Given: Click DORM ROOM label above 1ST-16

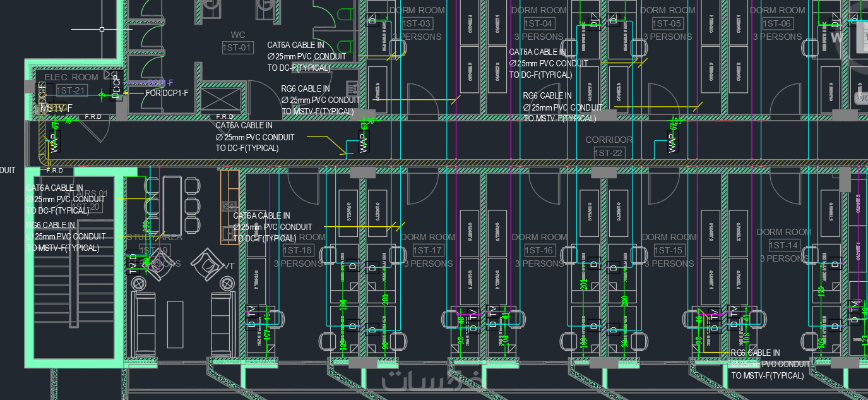Looking at the screenshot, I should (539, 237).
